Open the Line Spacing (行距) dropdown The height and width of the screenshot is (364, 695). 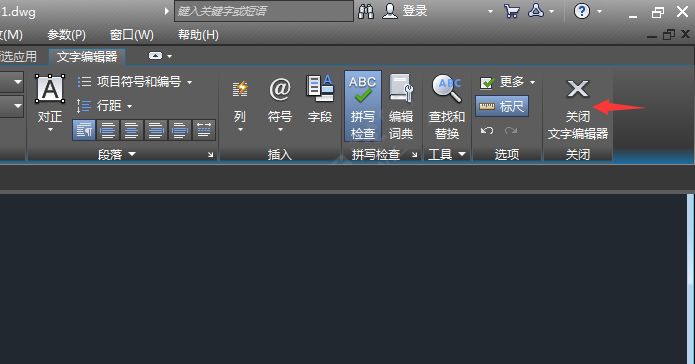(105, 106)
